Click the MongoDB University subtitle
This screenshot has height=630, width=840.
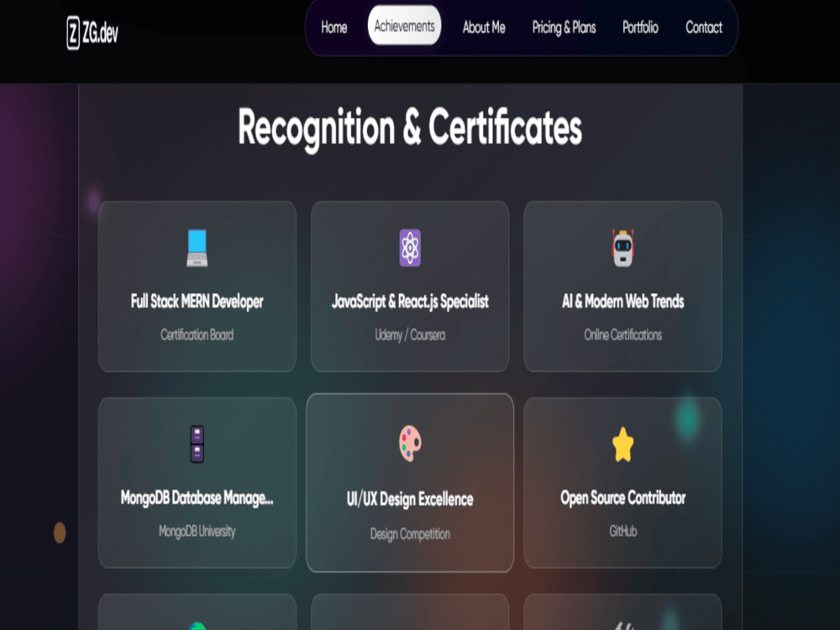click(197, 532)
